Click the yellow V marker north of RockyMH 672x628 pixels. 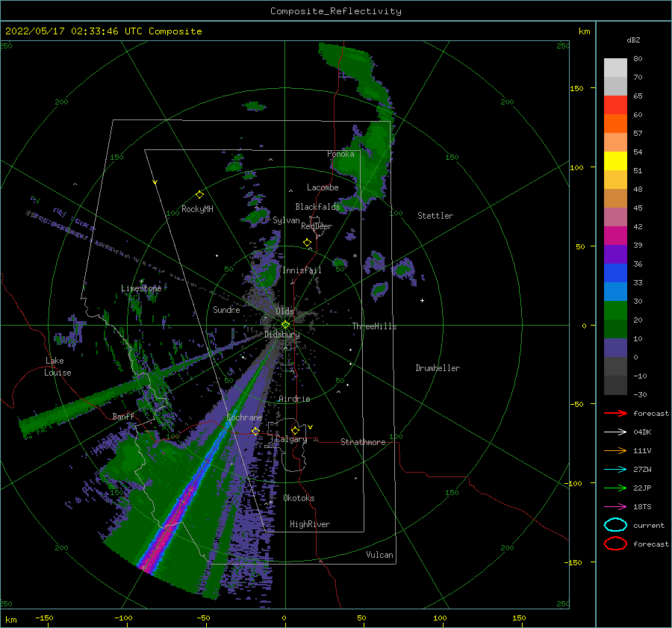pyautogui.click(x=155, y=182)
